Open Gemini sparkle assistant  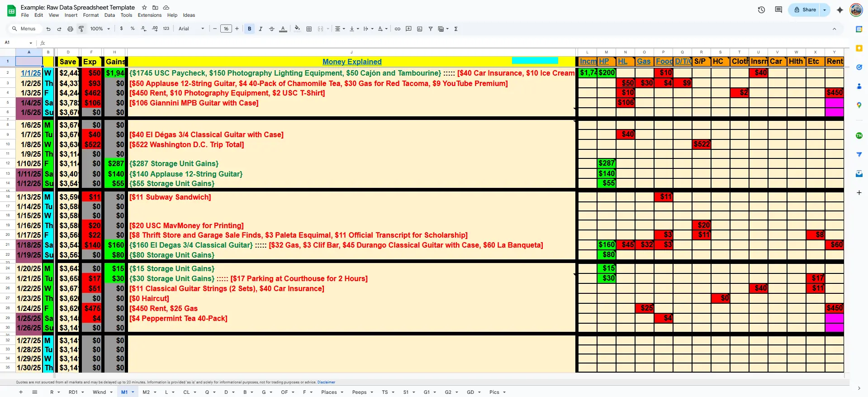pos(840,10)
